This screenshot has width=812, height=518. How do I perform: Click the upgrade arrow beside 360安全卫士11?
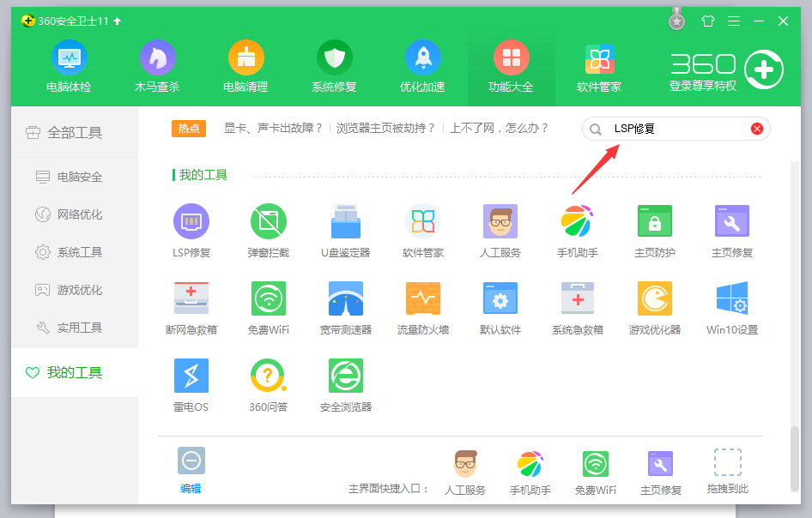tap(117, 21)
